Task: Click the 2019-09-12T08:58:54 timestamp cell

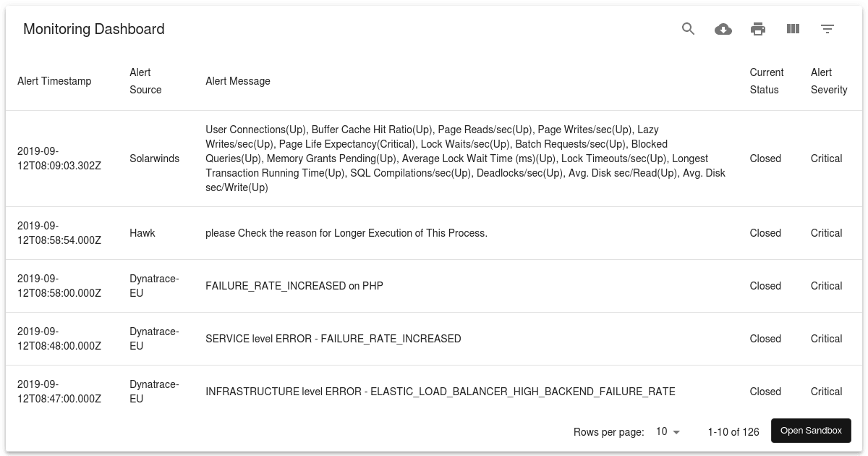Action: tap(59, 233)
